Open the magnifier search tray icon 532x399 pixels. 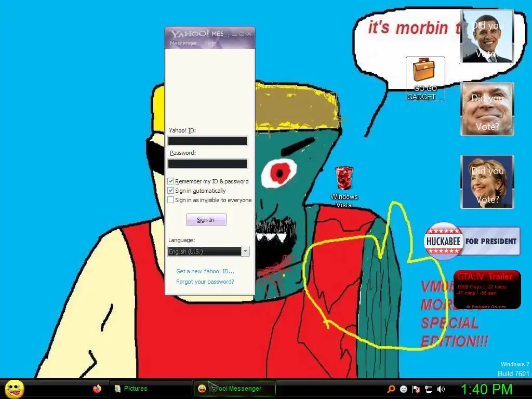pyautogui.click(x=391, y=389)
